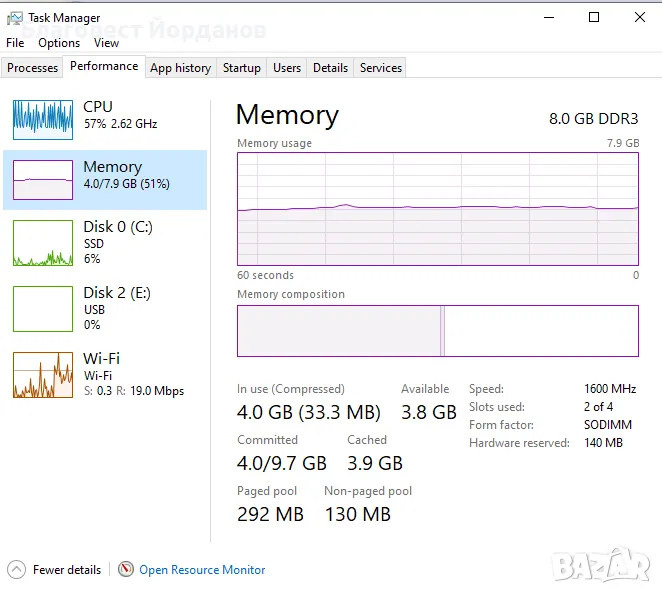
Task: Click the Memory composition bar
Action: tap(437, 331)
